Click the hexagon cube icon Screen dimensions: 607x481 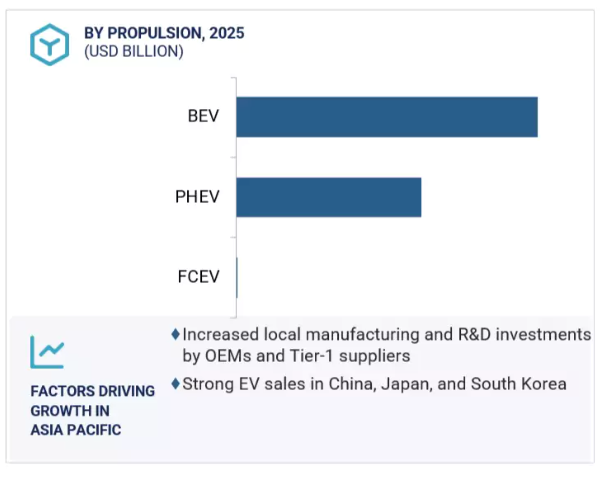click(50, 45)
